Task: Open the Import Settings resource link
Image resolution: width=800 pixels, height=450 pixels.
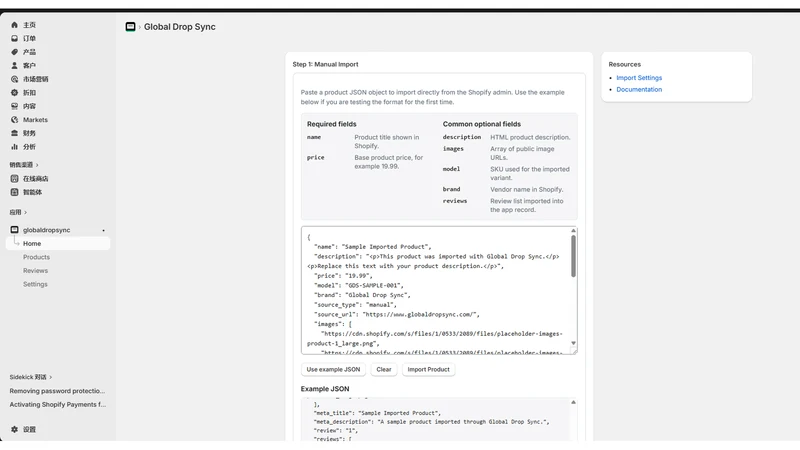Action: 639,78
